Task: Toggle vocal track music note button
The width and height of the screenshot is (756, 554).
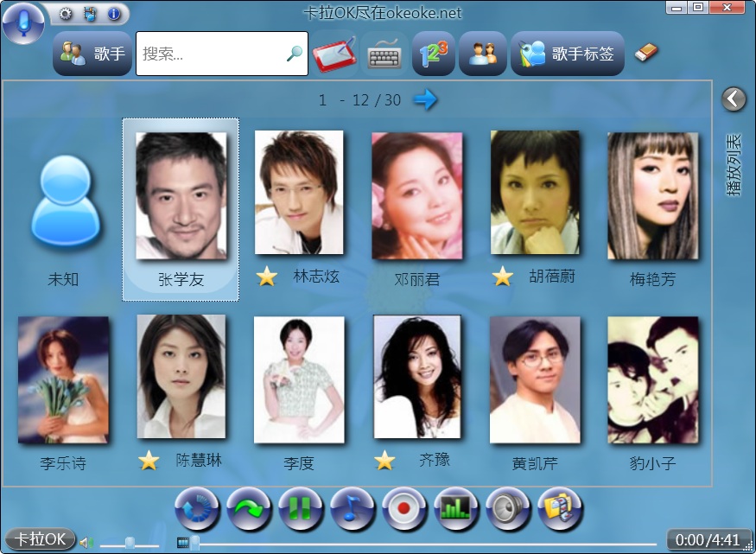Action: pyautogui.click(x=353, y=508)
